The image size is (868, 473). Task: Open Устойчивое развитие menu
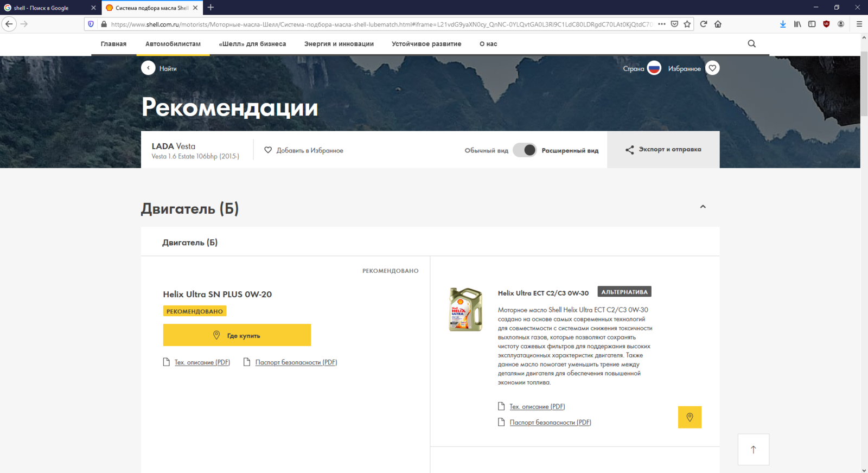[426, 44]
